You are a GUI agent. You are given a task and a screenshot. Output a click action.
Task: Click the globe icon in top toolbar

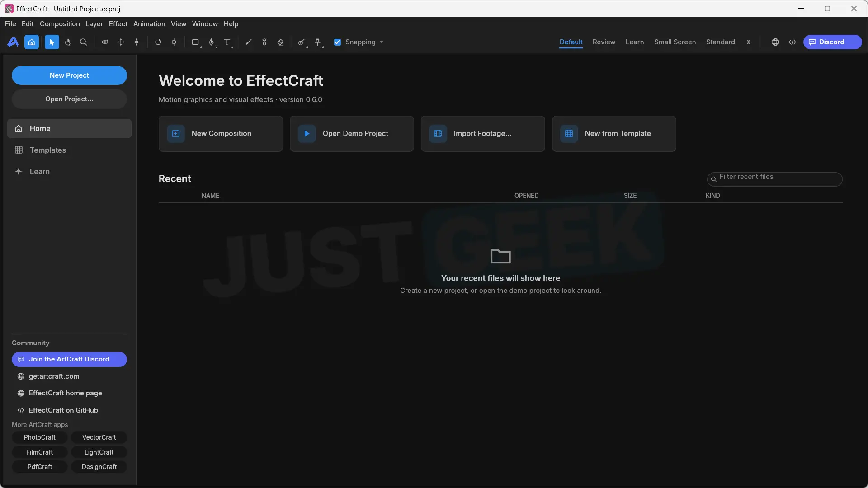(775, 42)
